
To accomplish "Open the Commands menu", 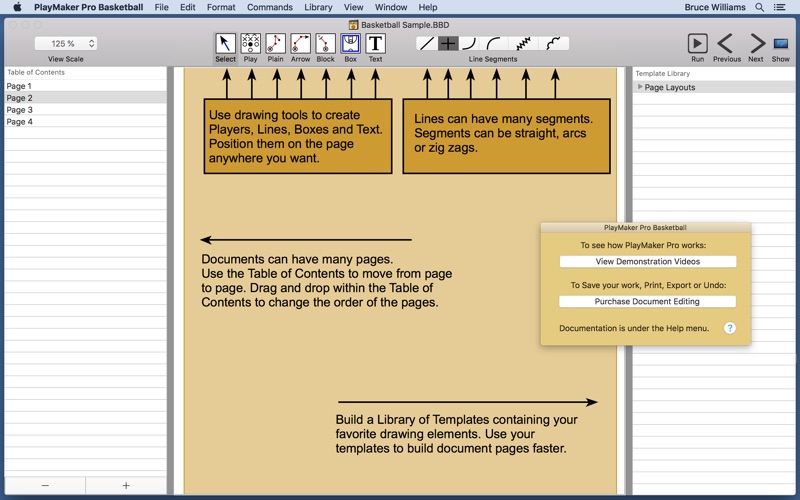I will [x=270, y=7].
